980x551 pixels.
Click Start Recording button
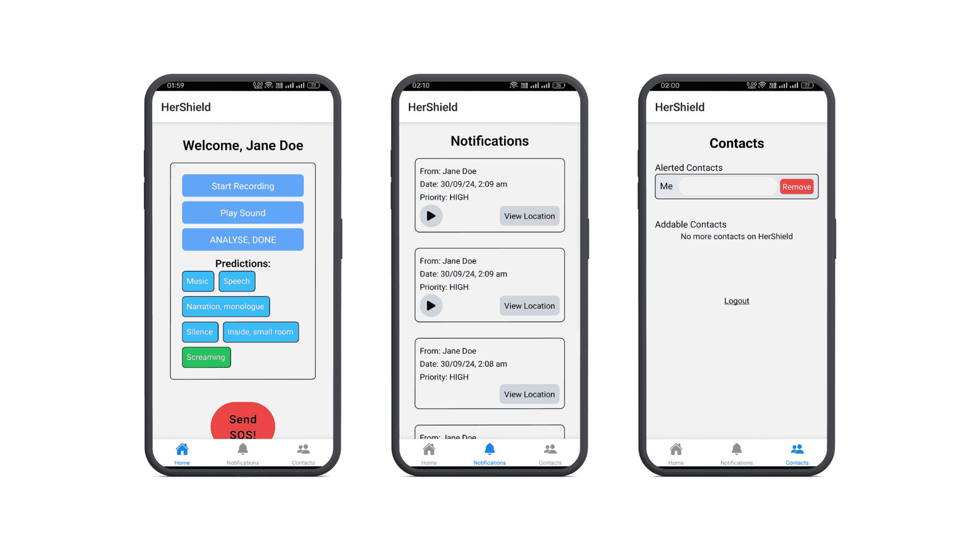click(242, 186)
